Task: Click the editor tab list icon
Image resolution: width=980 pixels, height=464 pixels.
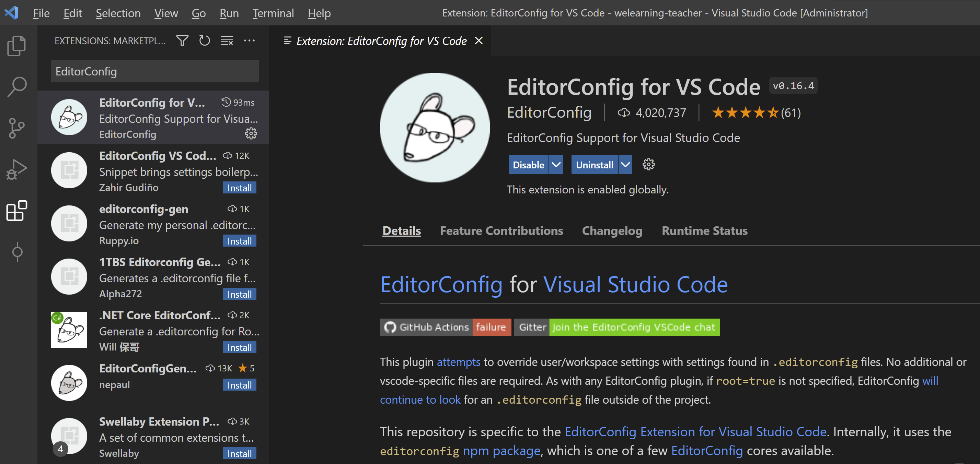Action: pyautogui.click(x=288, y=41)
